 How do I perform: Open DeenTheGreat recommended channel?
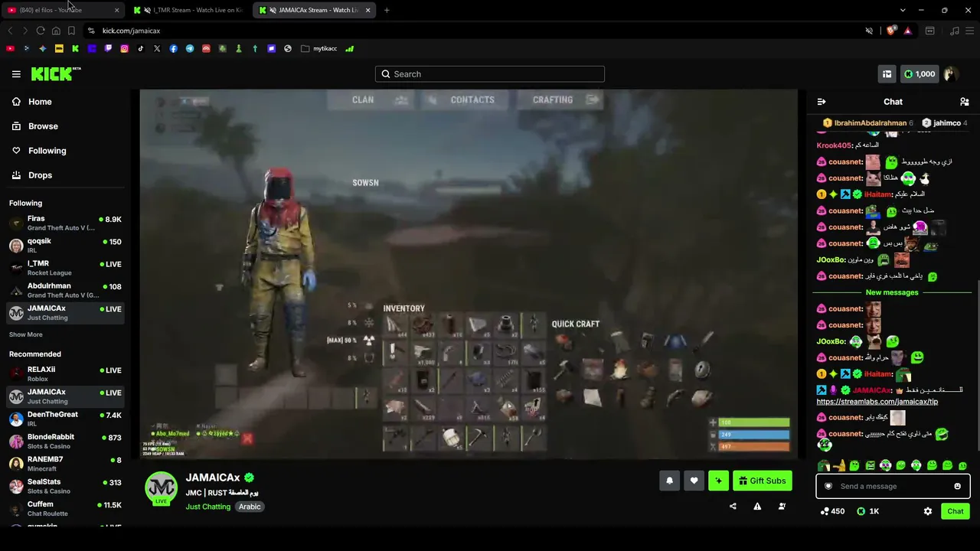pyautogui.click(x=65, y=419)
